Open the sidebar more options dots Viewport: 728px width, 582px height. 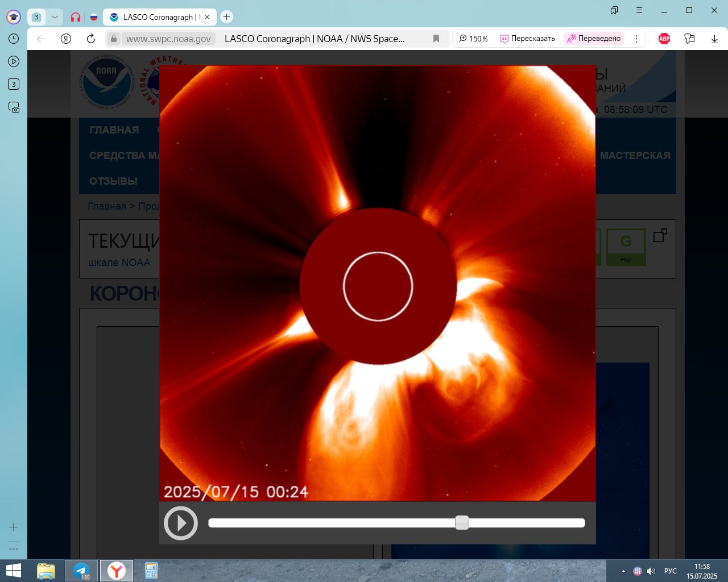click(x=14, y=549)
